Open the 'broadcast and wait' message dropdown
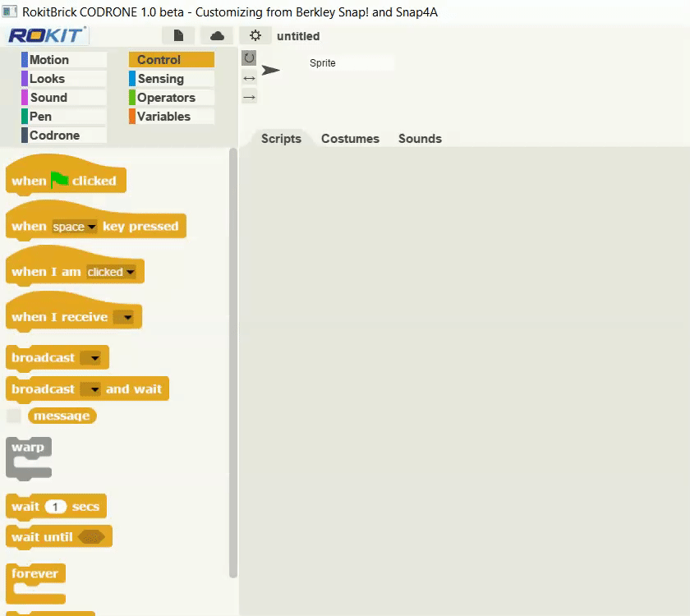 point(90,389)
